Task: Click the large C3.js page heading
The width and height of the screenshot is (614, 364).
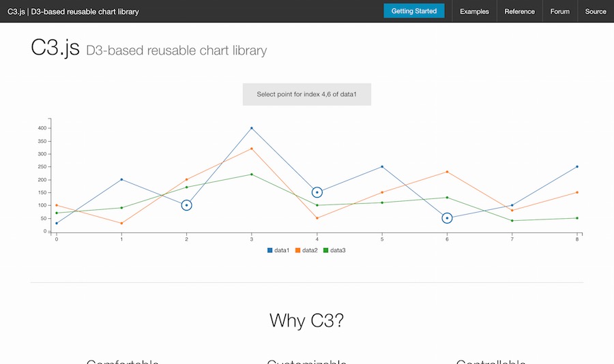Action: [x=55, y=48]
